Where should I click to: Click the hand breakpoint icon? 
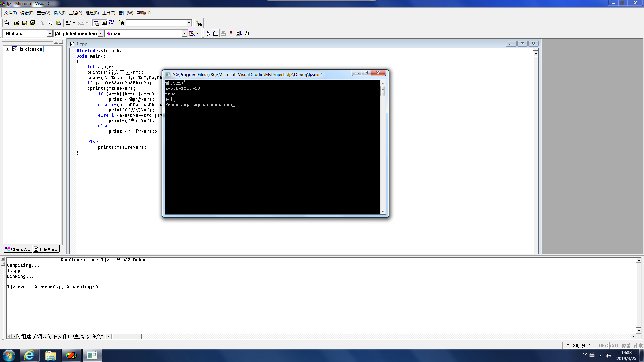[x=247, y=33]
